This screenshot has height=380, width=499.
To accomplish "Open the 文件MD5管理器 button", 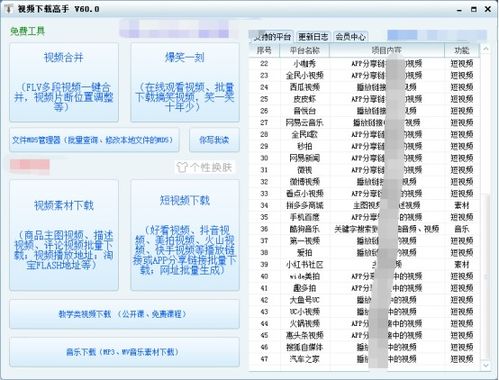I will (x=94, y=140).
